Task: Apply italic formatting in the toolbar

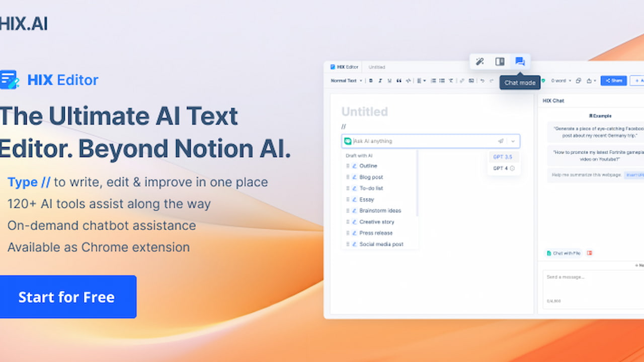Action: pyautogui.click(x=380, y=80)
